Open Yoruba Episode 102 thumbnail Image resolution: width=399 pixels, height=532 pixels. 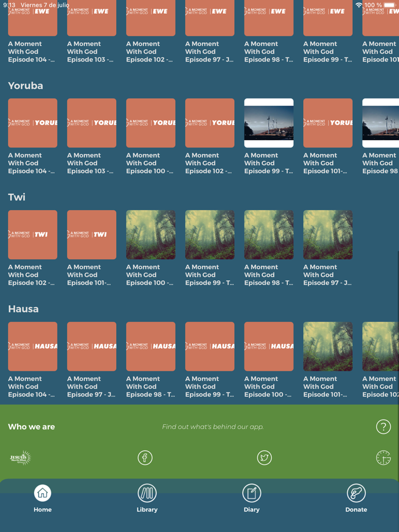210,123
